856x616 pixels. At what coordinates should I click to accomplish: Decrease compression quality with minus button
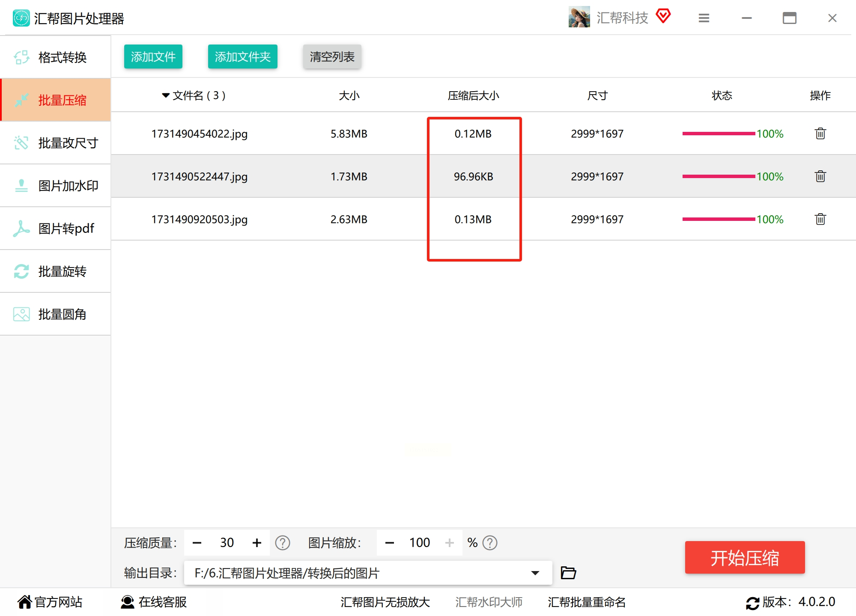[x=197, y=543]
